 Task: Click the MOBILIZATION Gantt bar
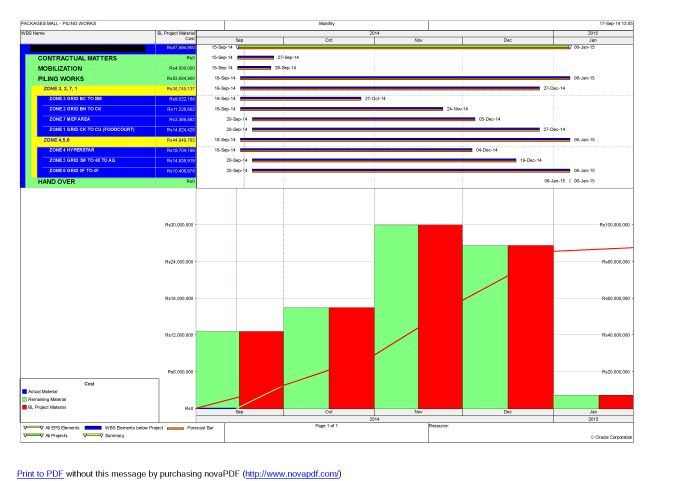click(x=254, y=68)
